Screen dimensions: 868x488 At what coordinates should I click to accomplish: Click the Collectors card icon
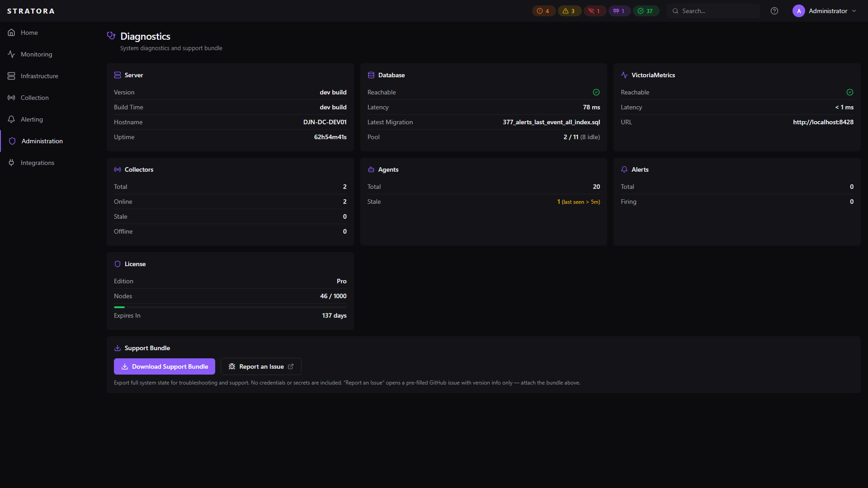(x=118, y=169)
